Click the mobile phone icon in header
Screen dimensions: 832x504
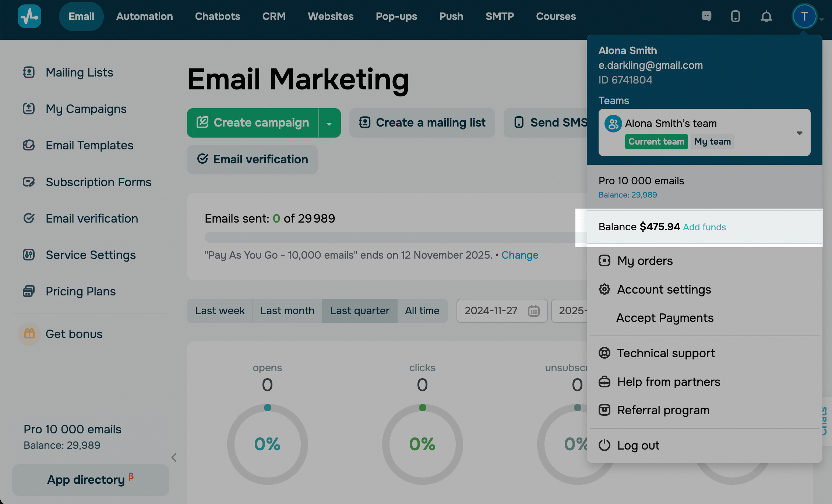pyautogui.click(x=735, y=16)
